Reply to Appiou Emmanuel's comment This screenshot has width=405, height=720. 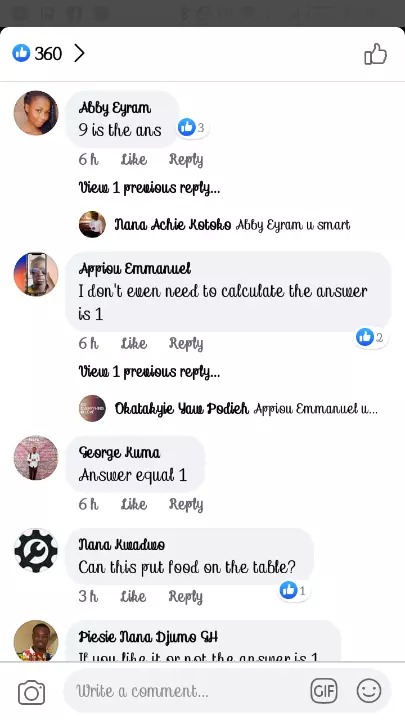[x=186, y=343]
